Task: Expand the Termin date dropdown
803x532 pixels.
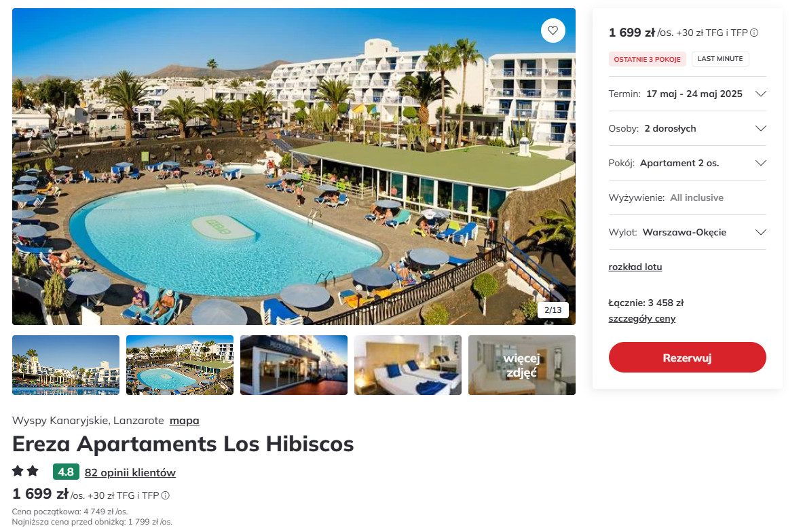Action: coord(687,94)
